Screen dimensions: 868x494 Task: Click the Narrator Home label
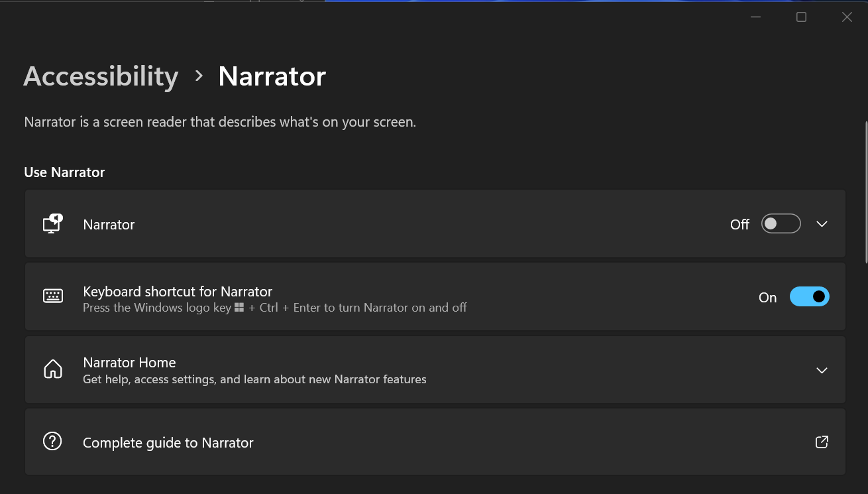click(x=129, y=363)
